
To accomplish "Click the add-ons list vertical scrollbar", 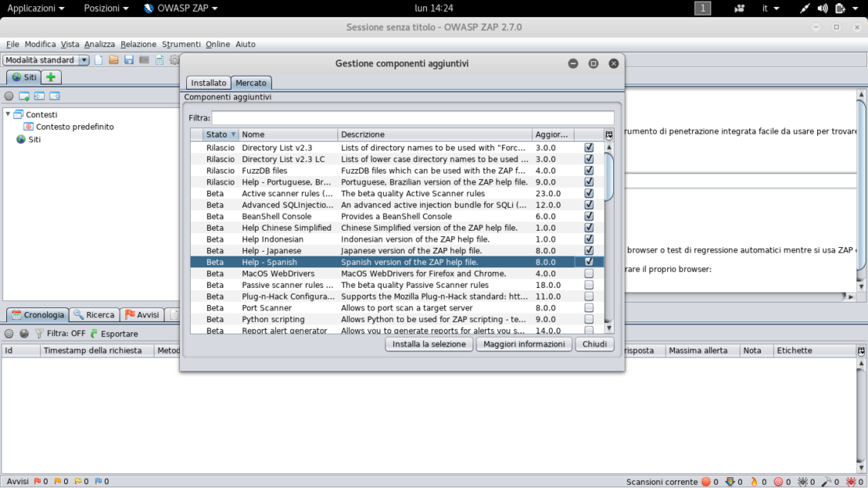I will click(x=609, y=235).
